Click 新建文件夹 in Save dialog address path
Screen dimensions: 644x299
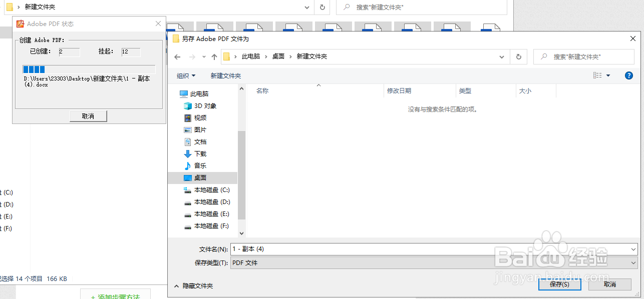pyautogui.click(x=312, y=56)
